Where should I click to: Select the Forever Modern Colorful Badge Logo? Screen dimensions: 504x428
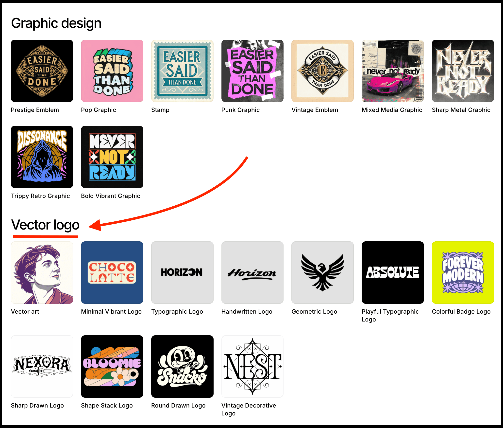463,272
